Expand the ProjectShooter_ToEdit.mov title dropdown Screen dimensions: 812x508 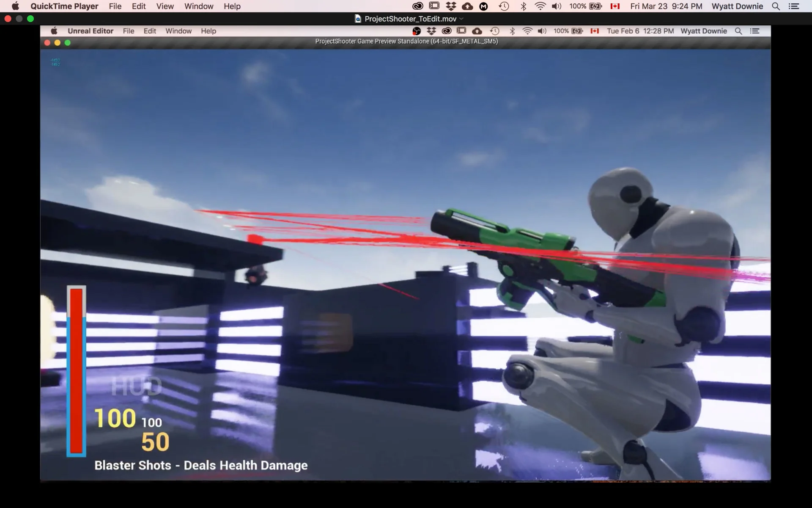(x=461, y=19)
